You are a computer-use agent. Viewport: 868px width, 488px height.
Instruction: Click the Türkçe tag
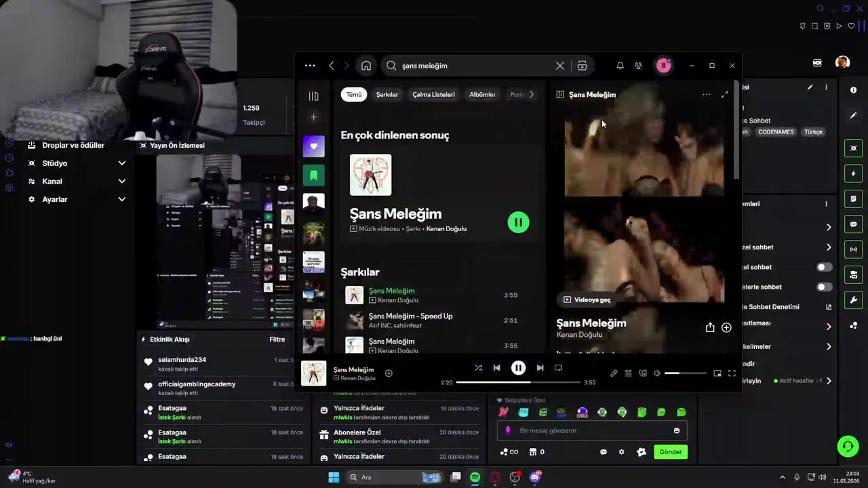(x=813, y=132)
